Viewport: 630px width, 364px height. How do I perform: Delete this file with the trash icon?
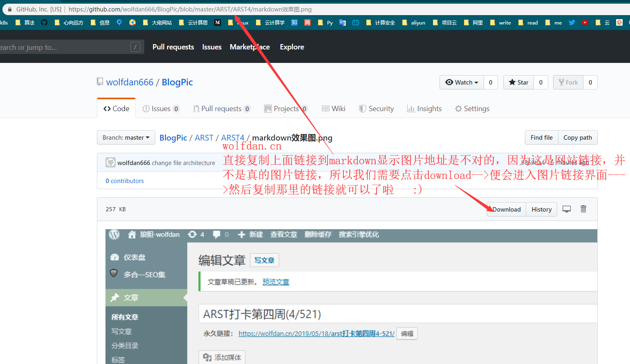tap(583, 209)
